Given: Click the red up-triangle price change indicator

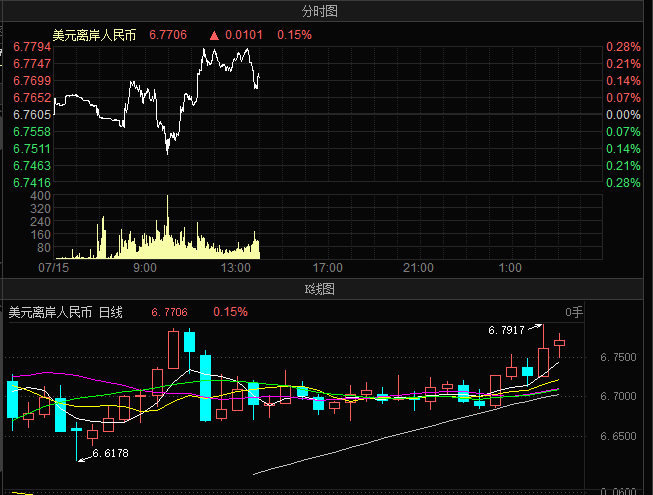Looking at the screenshot, I should coord(212,35).
